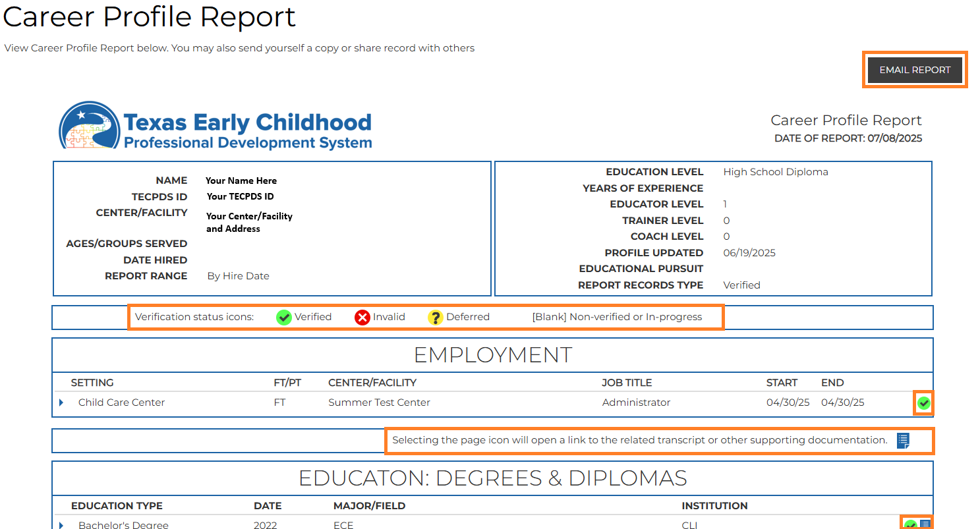Viewport: 980px width, 529px height.
Task: Click the MAJOR/FIELD column header
Action: coord(369,506)
